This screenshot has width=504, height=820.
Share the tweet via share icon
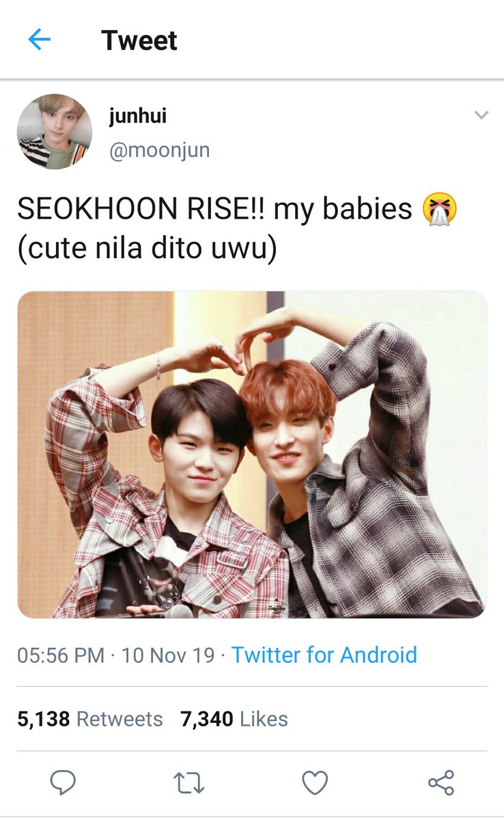[x=441, y=782]
